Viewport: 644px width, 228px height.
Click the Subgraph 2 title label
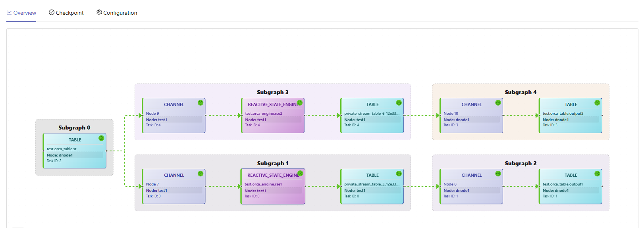(x=521, y=163)
